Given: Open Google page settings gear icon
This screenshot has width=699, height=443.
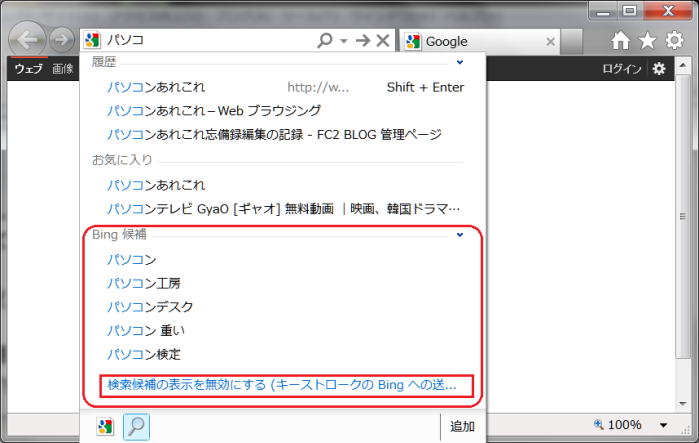Looking at the screenshot, I should [x=659, y=68].
